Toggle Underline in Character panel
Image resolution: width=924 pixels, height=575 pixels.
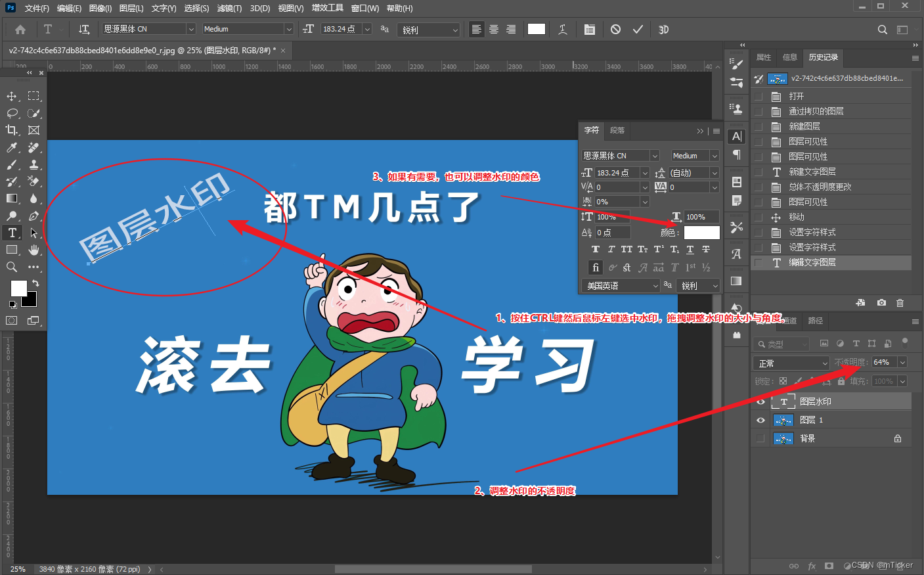tap(690, 250)
